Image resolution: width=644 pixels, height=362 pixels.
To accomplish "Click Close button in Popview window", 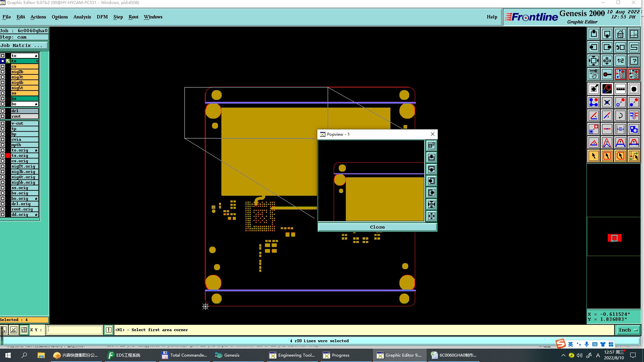I will pos(377,227).
